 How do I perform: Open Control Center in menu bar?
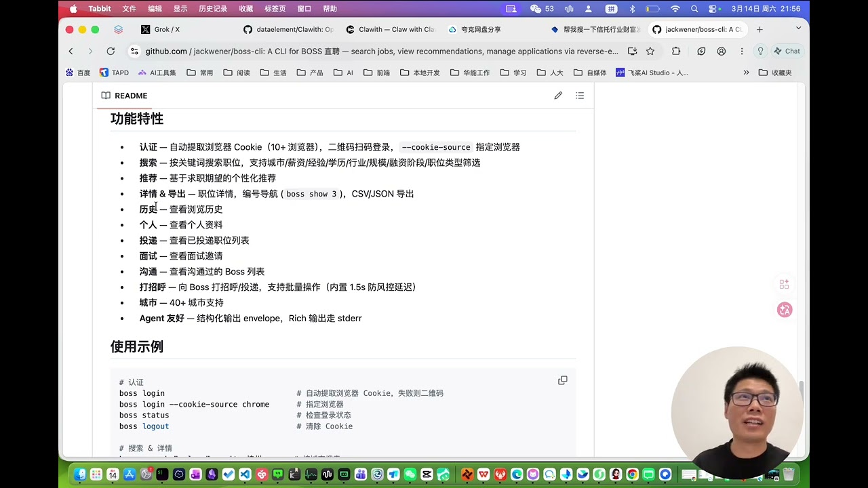[x=713, y=9]
